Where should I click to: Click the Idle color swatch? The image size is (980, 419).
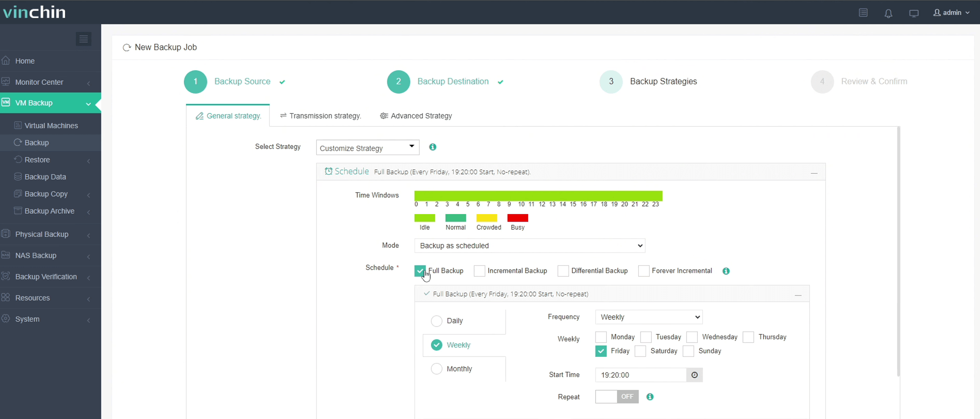425,218
